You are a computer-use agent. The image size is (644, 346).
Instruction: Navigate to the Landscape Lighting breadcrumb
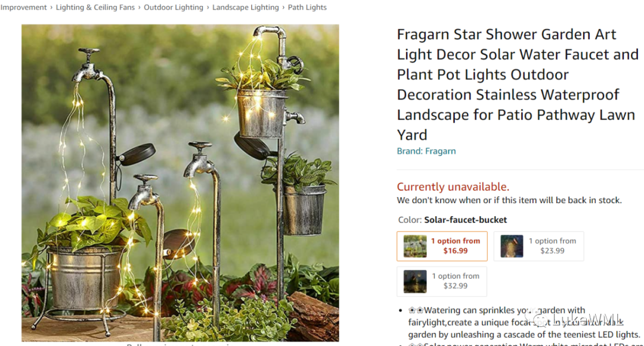coord(245,7)
